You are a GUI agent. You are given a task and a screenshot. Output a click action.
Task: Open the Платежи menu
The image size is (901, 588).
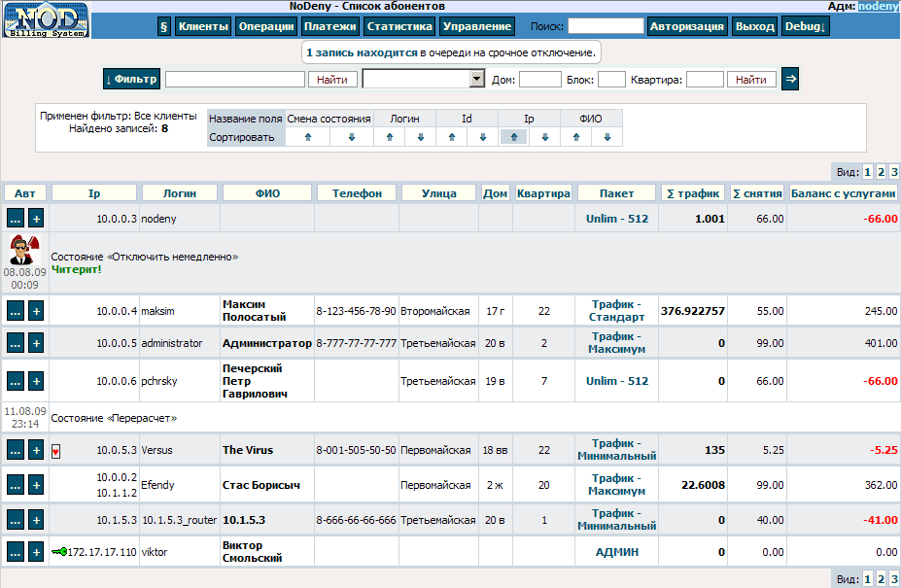(329, 26)
